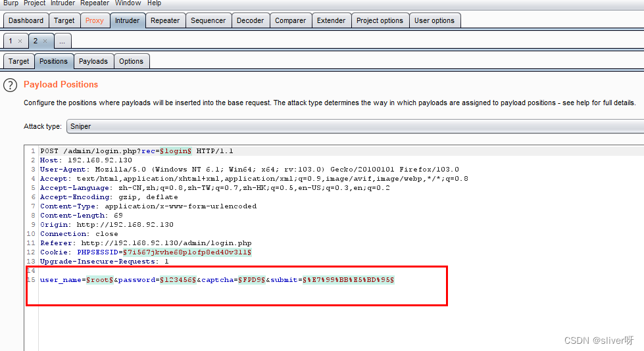Close Intruder attack tab 2
The height and width of the screenshot is (351, 644).
tap(45, 41)
